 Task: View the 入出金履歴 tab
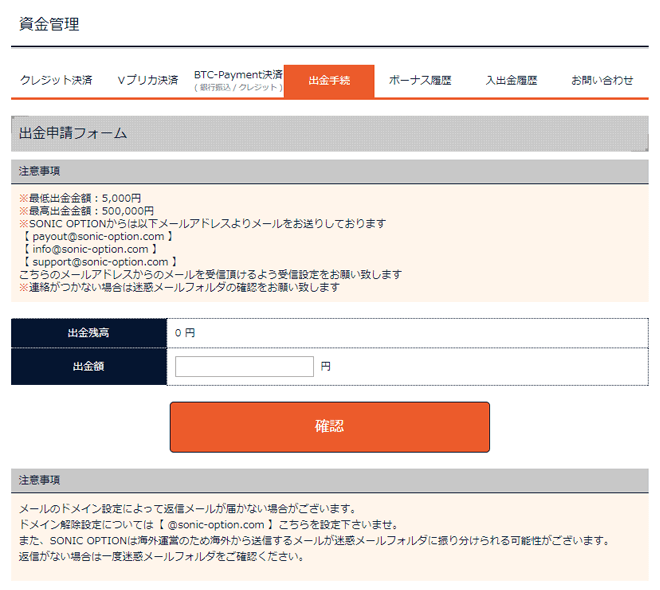(x=511, y=80)
